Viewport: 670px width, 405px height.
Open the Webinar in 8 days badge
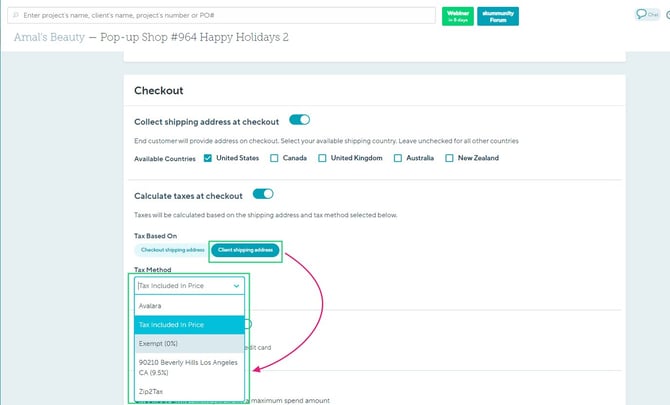click(458, 15)
